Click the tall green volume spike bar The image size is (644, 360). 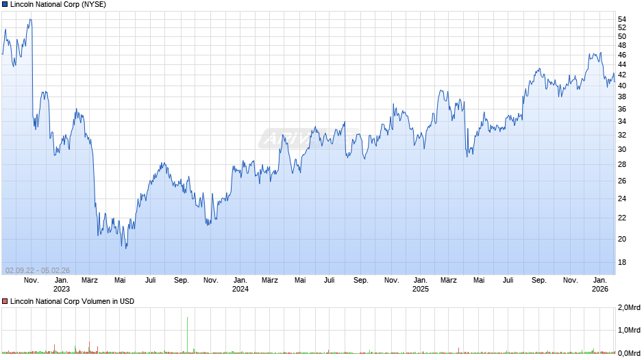(187, 335)
